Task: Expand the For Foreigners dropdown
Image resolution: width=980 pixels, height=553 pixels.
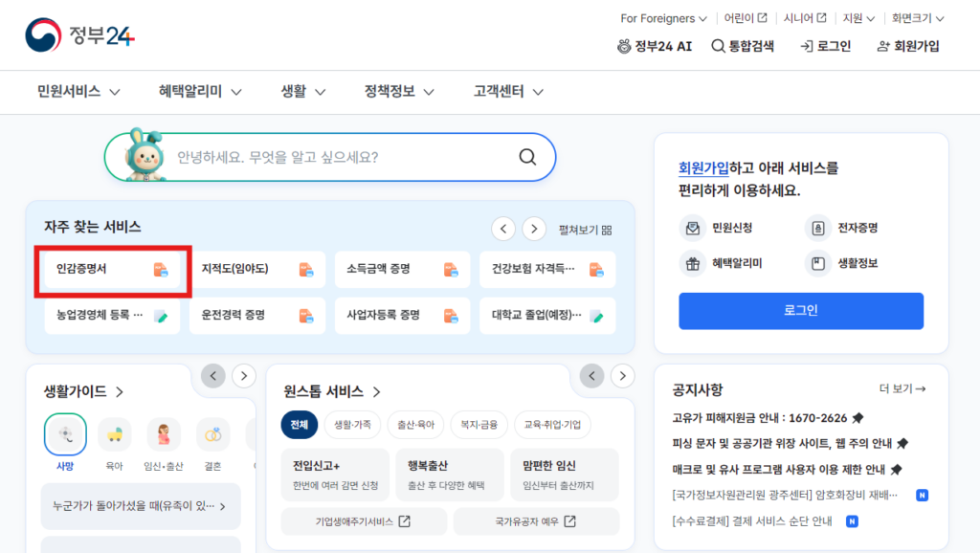Action: click(663, 18)
